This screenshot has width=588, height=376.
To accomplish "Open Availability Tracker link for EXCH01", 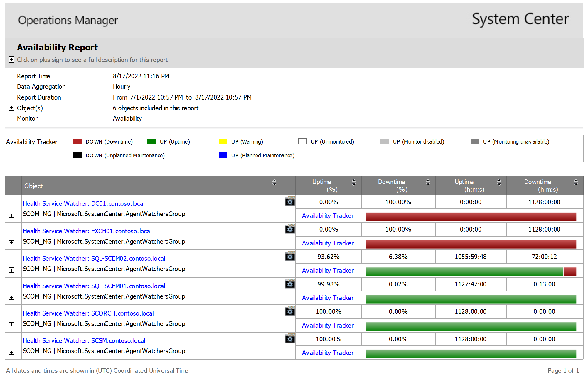I will pyautogui.click(x=328, y=243).
